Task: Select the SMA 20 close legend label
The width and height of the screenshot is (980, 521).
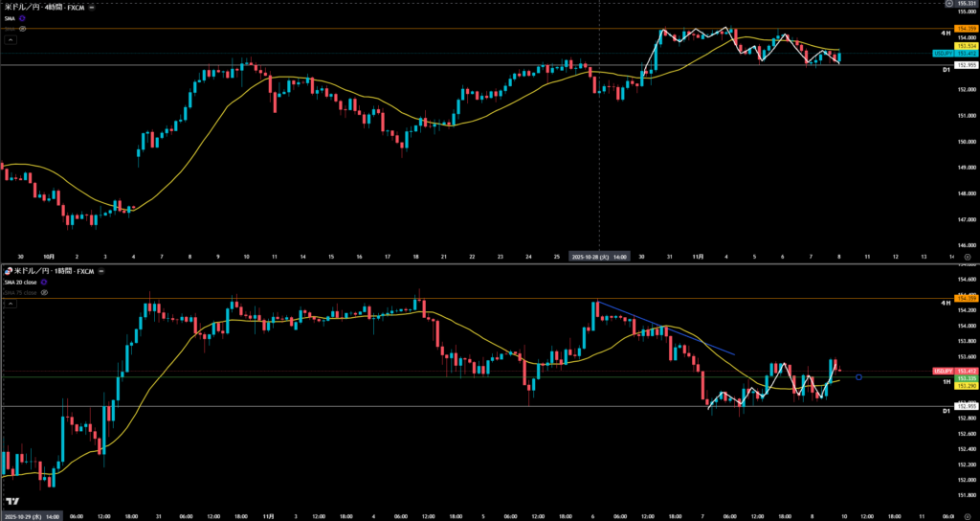Action: [x=21, y=282]
